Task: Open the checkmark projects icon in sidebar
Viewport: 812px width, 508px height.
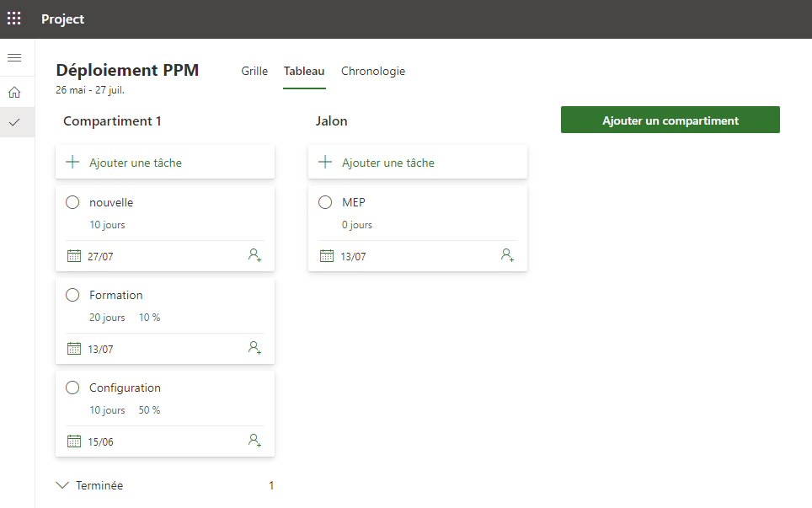Action: coord(14,122)
